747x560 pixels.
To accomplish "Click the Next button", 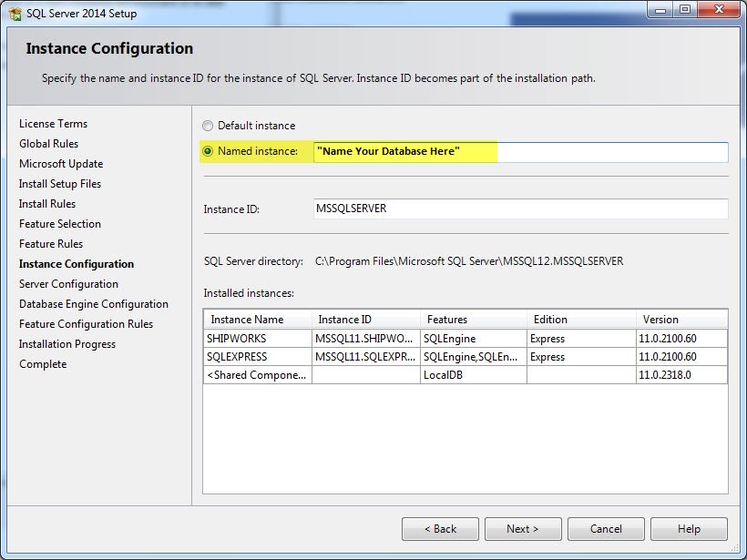I will point(523,529).
